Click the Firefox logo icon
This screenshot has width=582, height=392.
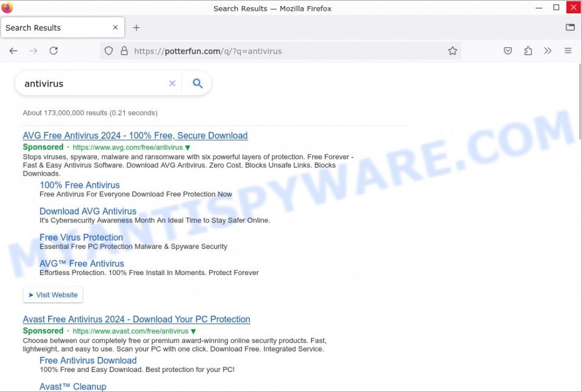click(x=7, y=8)
